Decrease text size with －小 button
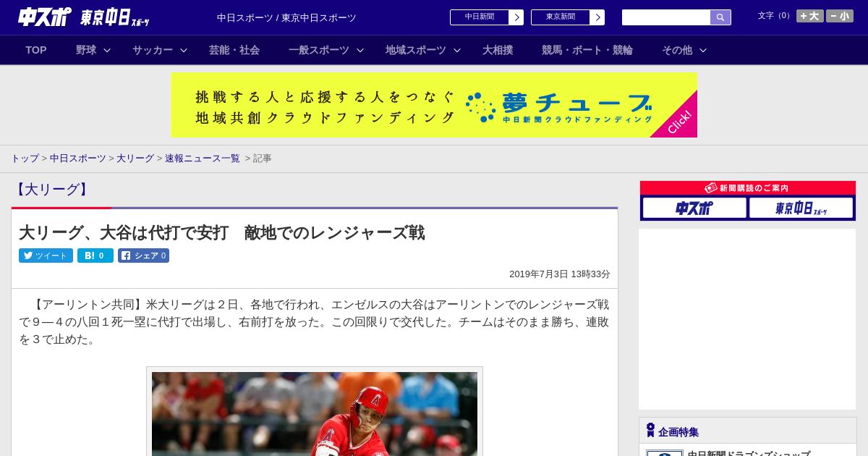 pos(840,16)
